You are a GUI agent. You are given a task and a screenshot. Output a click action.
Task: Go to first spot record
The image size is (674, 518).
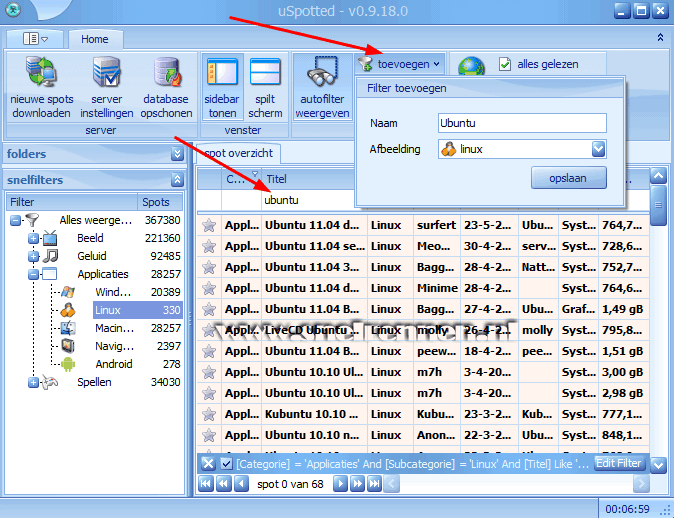point(206,484)
